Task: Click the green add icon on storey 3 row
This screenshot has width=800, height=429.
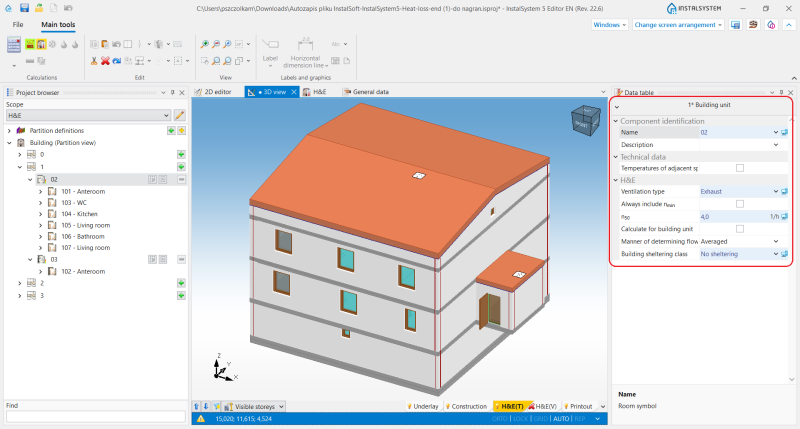Action: point(181,295)
